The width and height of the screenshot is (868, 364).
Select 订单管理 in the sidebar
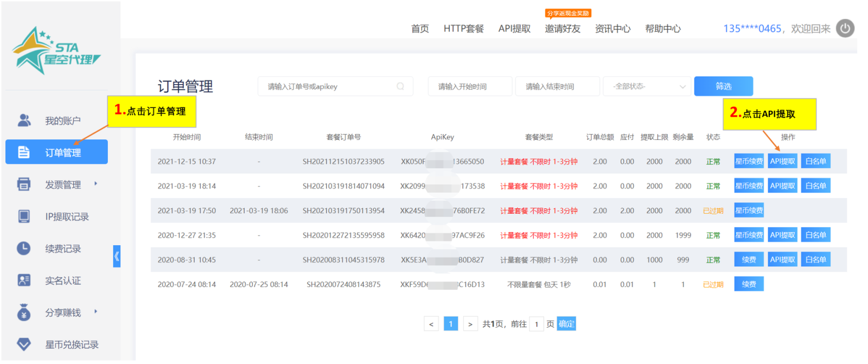[57, 152]
